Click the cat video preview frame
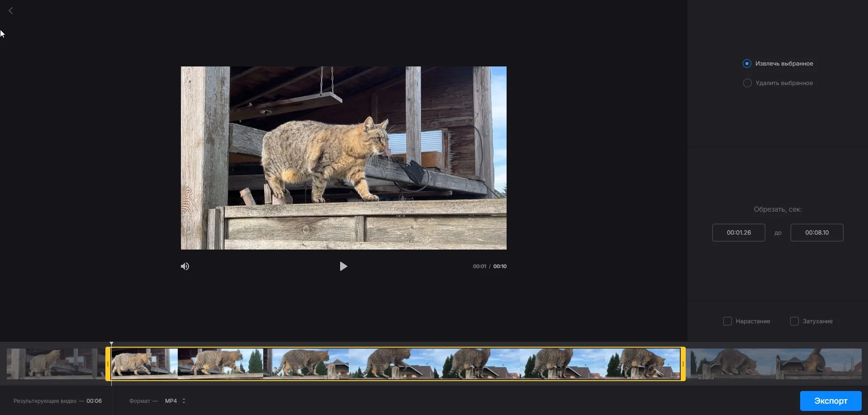The image size is (868, 415). tap(343, 158)
